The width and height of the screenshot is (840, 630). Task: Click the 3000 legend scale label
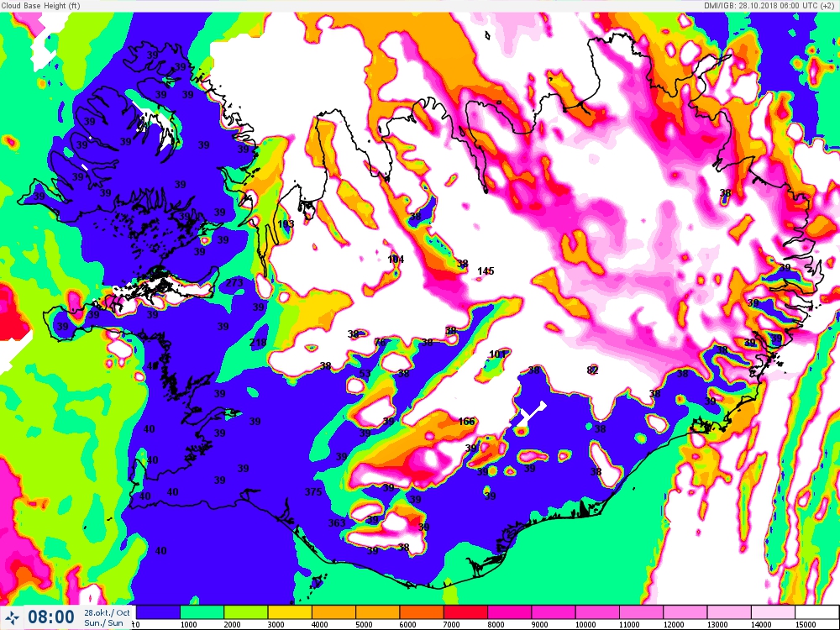(276, 625)
